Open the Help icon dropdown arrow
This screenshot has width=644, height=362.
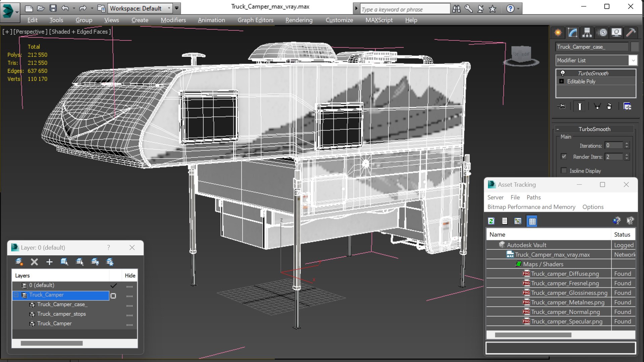pos(518,9)
